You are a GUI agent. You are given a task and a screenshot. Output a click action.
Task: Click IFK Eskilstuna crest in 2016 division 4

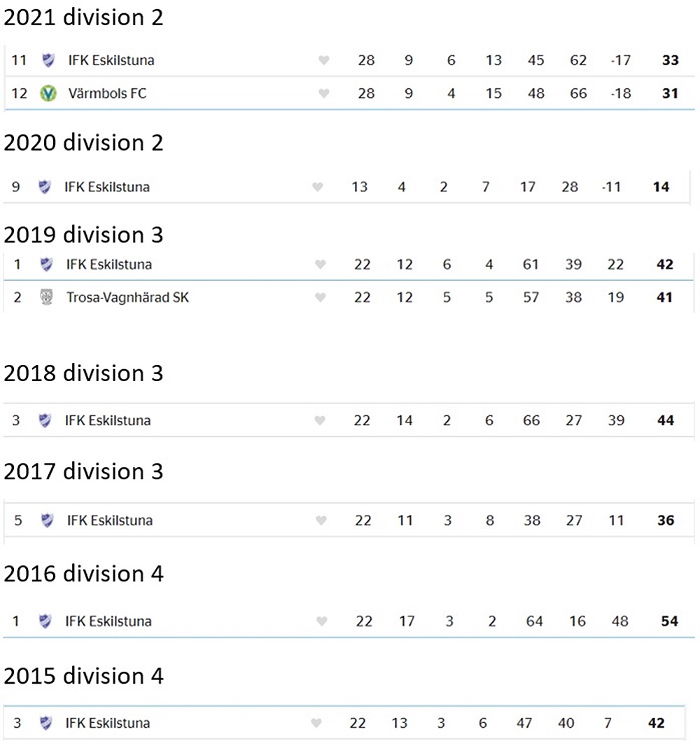45,621
